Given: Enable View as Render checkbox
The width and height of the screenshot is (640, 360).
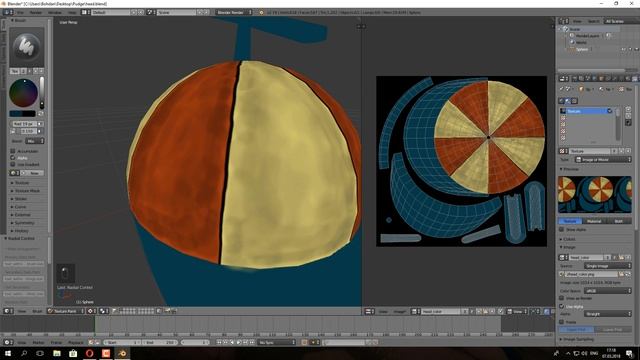Looking at the screenshot, I should pyautogui.click(x=562, y=298).
